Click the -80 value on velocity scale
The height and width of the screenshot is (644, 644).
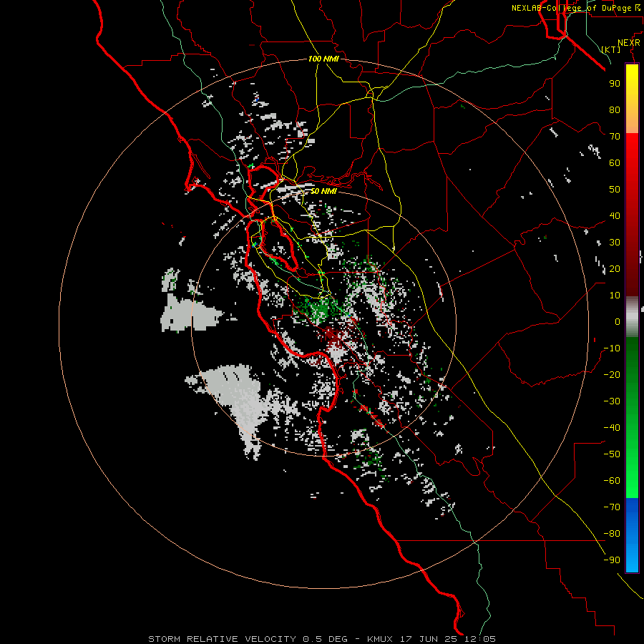612,534
